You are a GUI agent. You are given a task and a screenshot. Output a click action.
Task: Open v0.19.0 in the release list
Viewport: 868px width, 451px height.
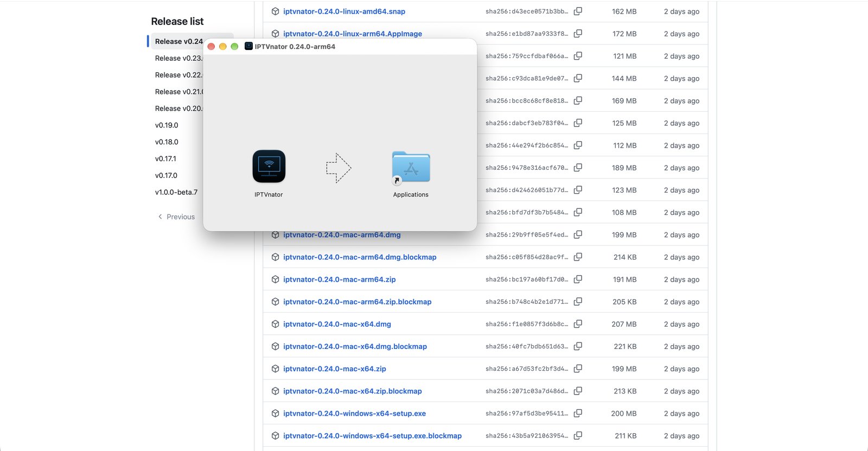(x=167, y=125)
